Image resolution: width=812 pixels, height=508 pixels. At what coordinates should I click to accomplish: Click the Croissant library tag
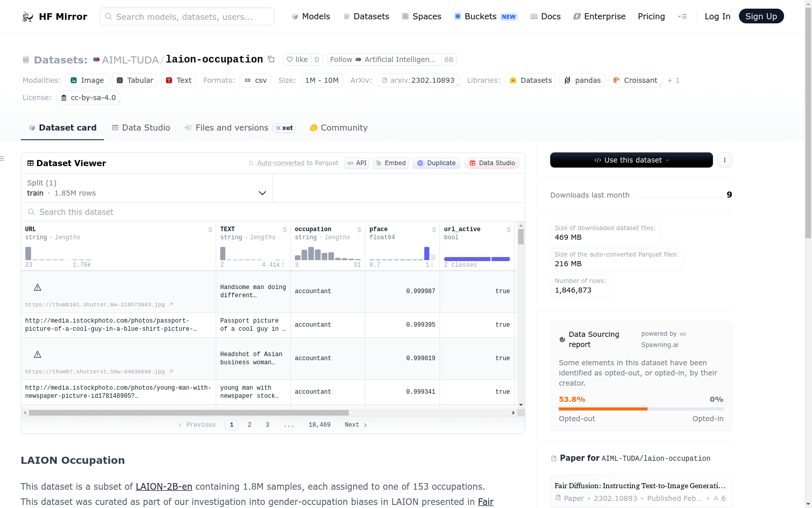click(635, 80)
